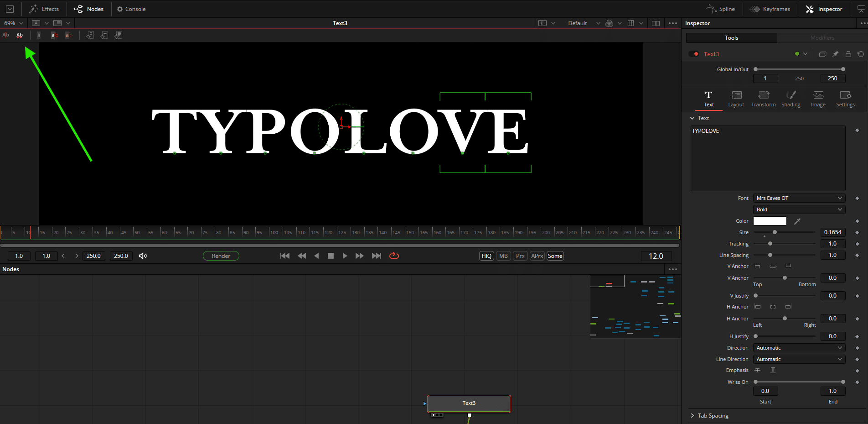Pin Text3 in the Inspector
The width and height of the screenshot is (868, 424).
coord(835,54)
